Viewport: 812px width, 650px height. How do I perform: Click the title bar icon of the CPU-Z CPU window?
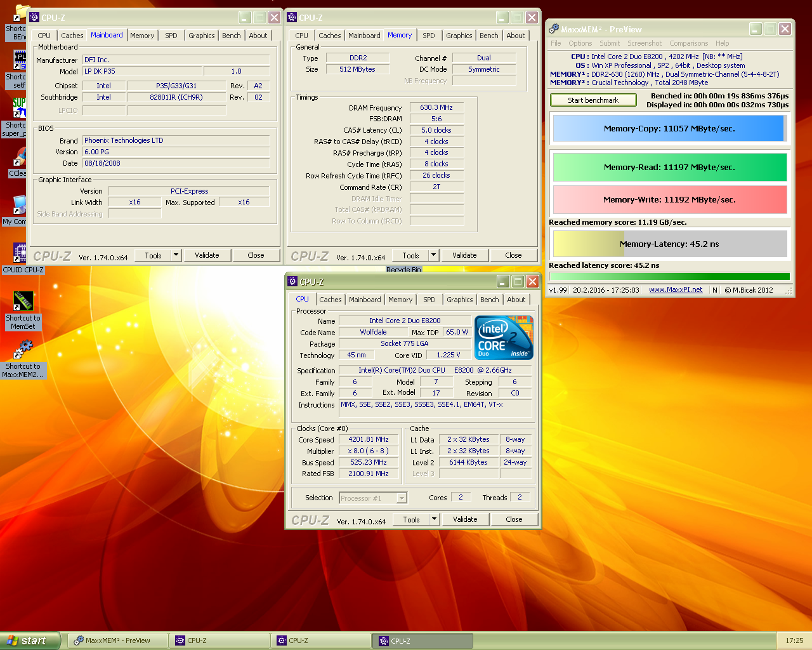tap(292, 282)
